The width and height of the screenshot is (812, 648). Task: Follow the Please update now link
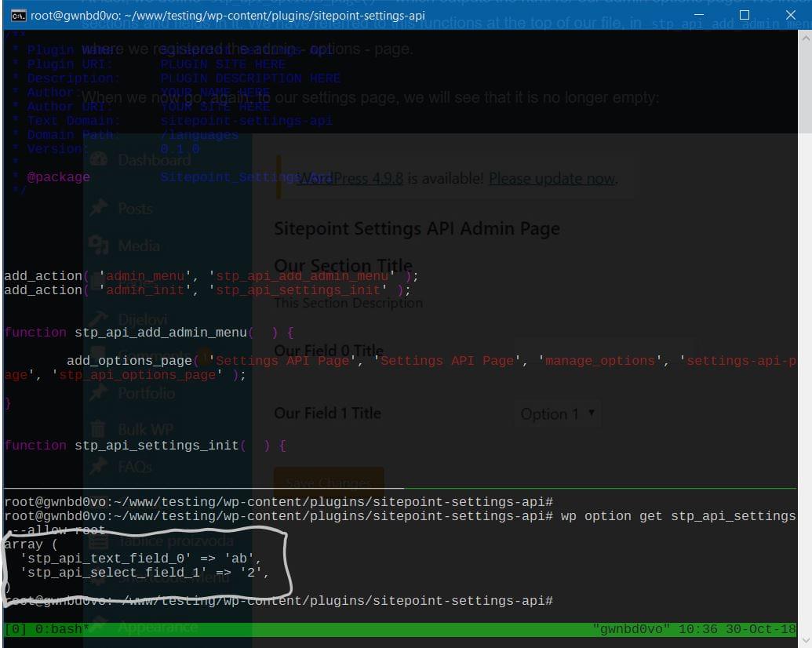coord(552,179)
